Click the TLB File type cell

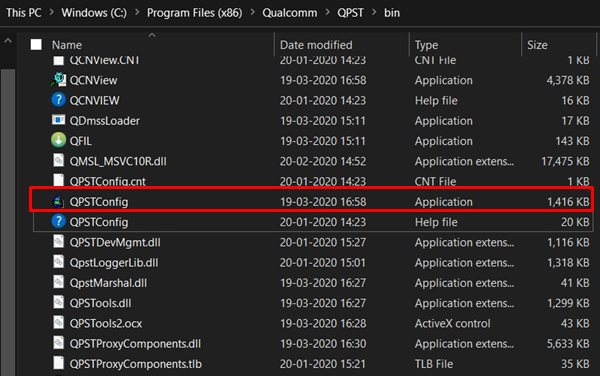click(434, 364)
